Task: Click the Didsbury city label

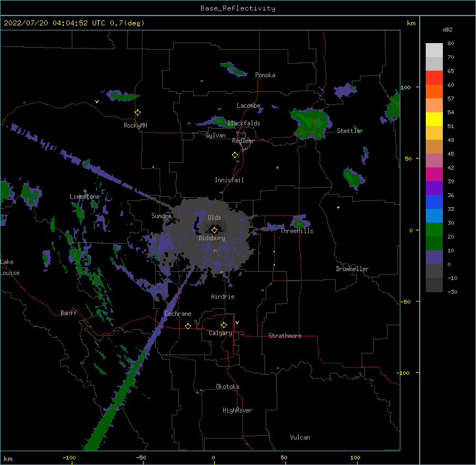Action: tap(212, 238)
